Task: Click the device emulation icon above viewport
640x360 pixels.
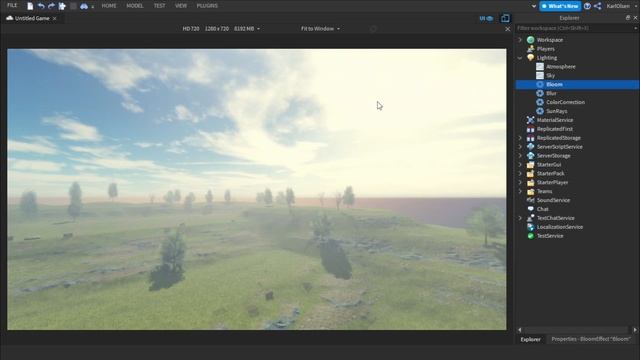Action: tap(505, 18)
